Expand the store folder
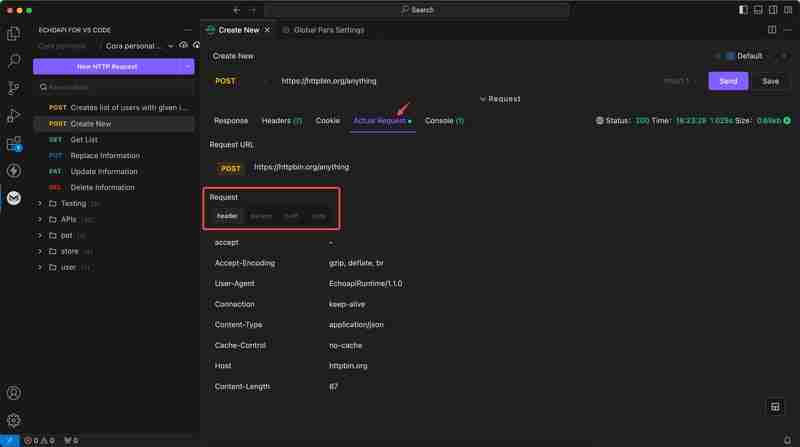Viewport: 800px width, 447px height. pyautogui.click(x=39, y=252)
